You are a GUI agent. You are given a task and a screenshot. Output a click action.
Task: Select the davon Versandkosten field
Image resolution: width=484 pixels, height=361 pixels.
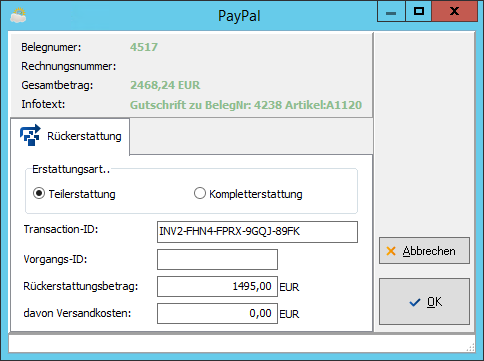217,313
